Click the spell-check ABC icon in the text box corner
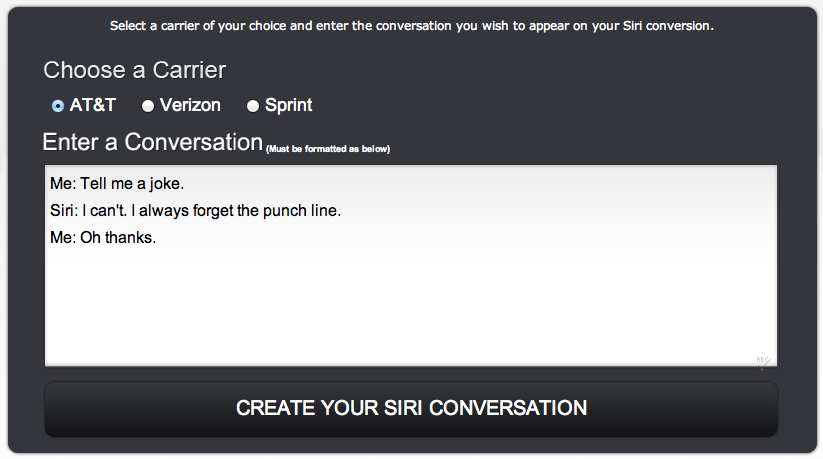The height and width of the screenshot is (459, 823). point(764,362)
